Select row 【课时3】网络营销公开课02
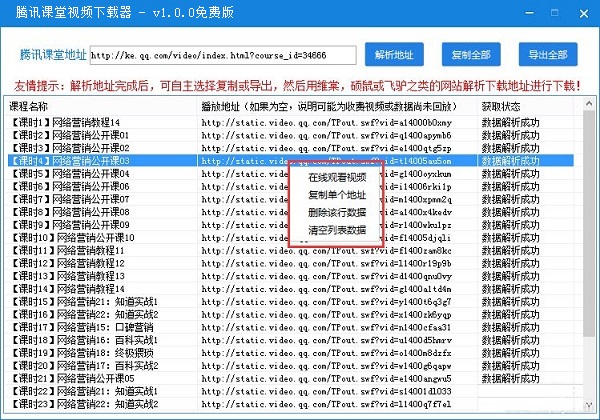Image resolution: width=600 pixels, height=420 pixels. [290, 148]
